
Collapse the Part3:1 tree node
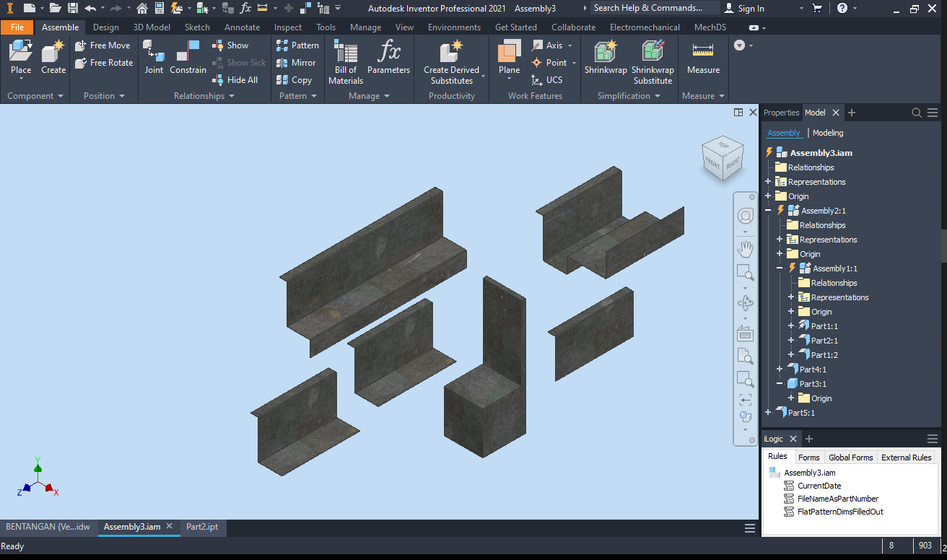(780, 384)
